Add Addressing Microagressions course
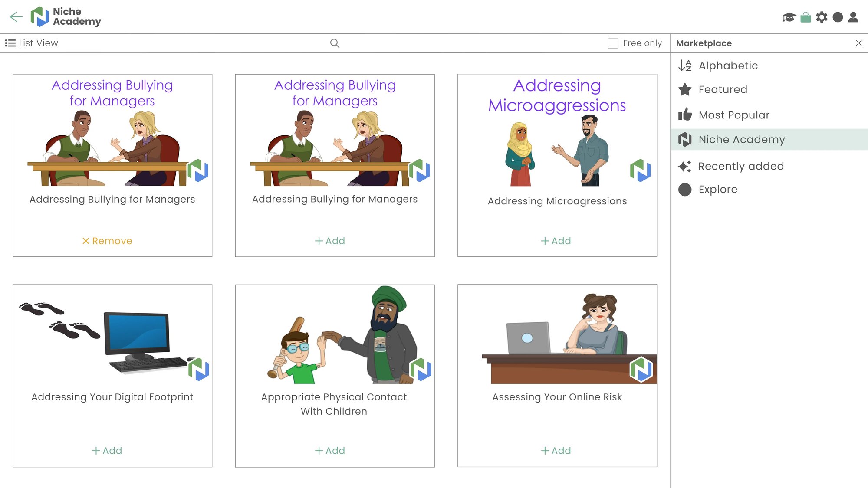Image resolution: width=868 pixels, height=488 pixels. (x=556, y=241)
